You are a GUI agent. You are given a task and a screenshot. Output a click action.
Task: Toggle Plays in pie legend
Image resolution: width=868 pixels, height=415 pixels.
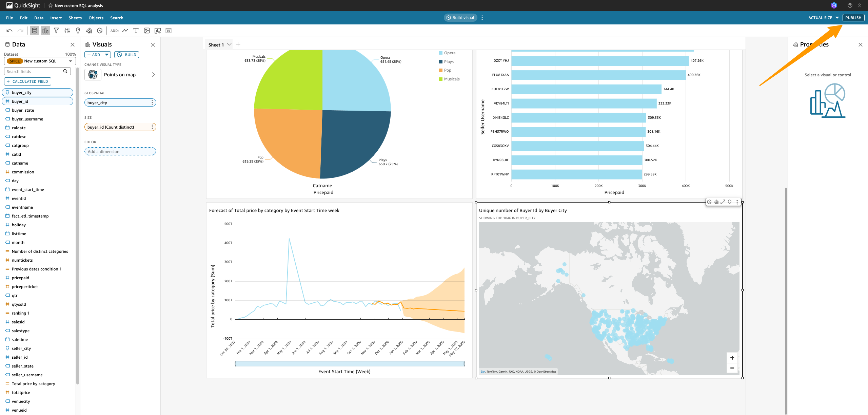[449, 62]
